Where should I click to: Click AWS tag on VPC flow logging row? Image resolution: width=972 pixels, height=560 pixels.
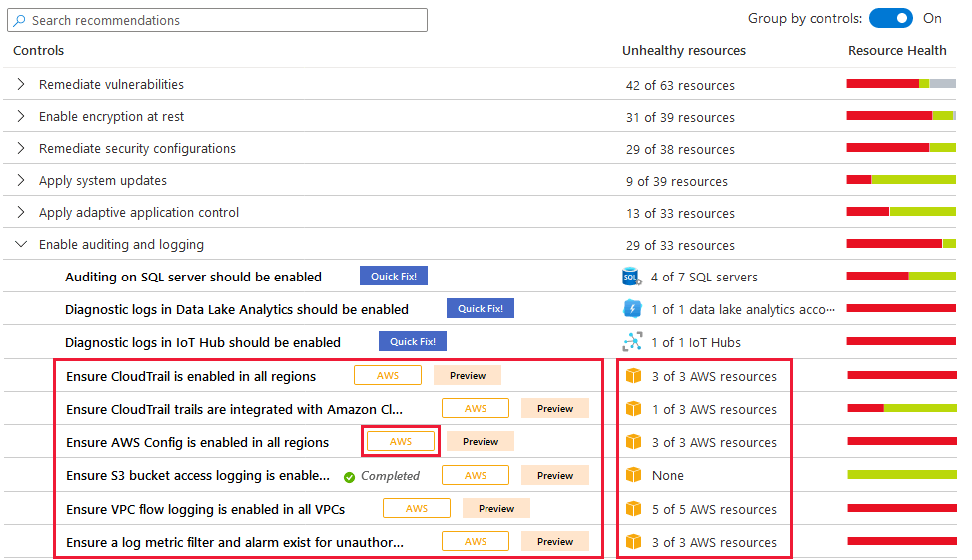pyautogui.click(x=417, y=508)
